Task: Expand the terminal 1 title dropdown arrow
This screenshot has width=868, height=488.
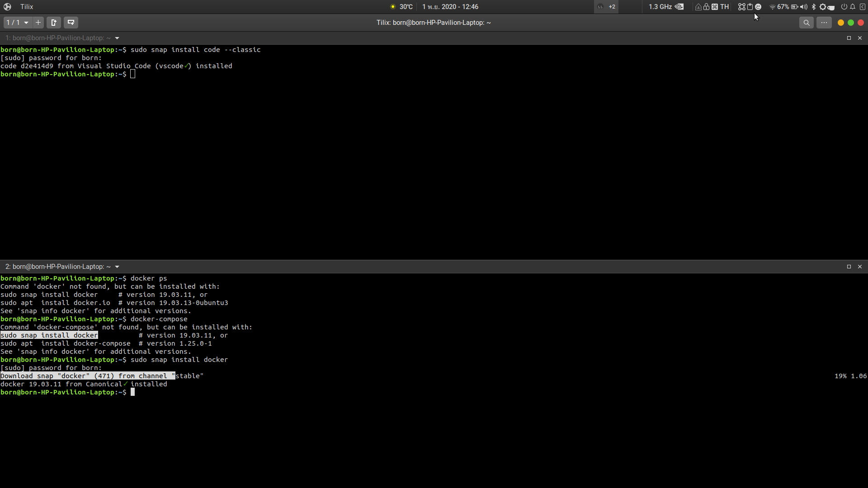Action: [117, 38]
